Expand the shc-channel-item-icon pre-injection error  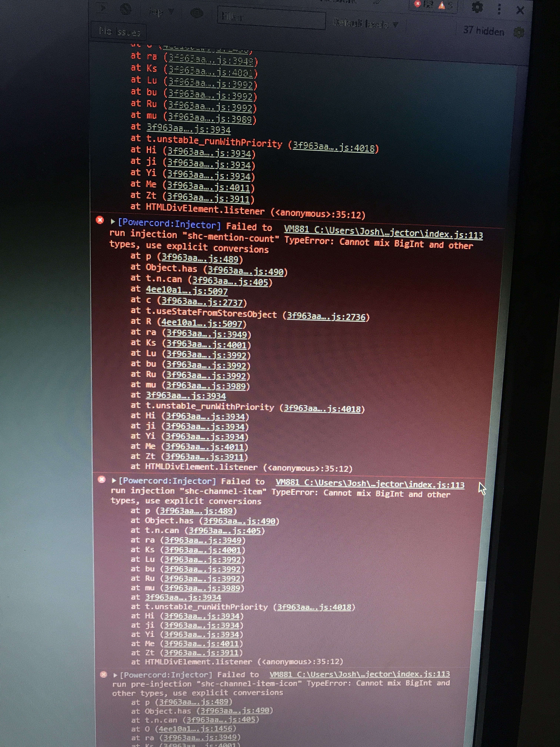point(115,675)
